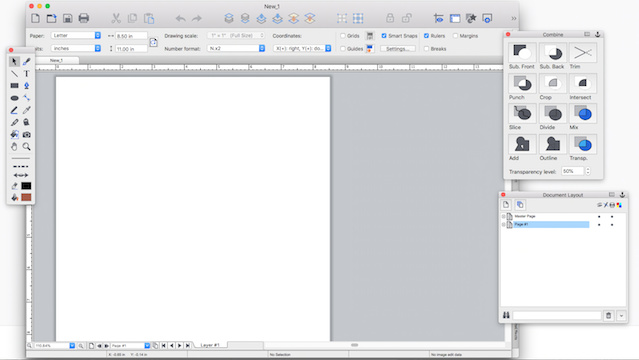The width and height of the screenshot is (639, 360).
Task: Go to the first page button
Action: pyautogui.click(x=163, y=346)
